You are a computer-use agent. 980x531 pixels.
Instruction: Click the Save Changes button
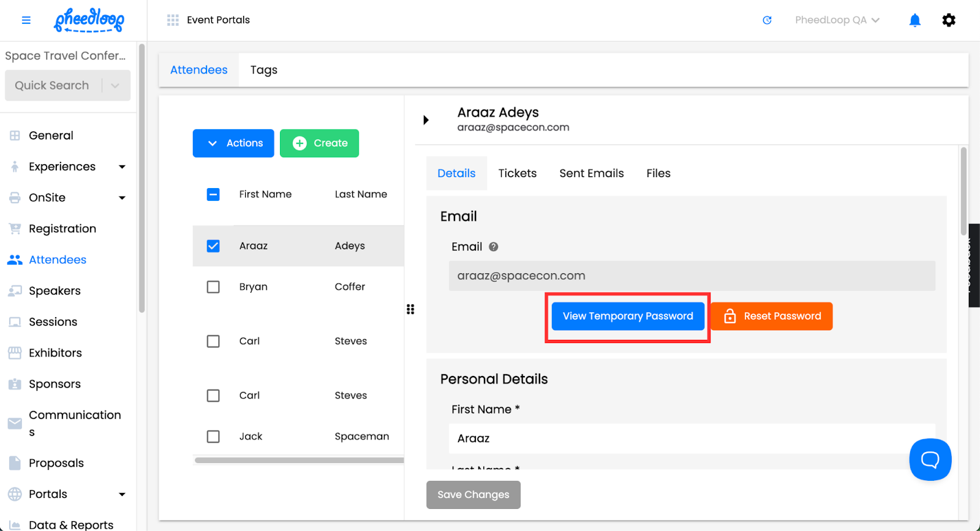(x=473, y=495)
